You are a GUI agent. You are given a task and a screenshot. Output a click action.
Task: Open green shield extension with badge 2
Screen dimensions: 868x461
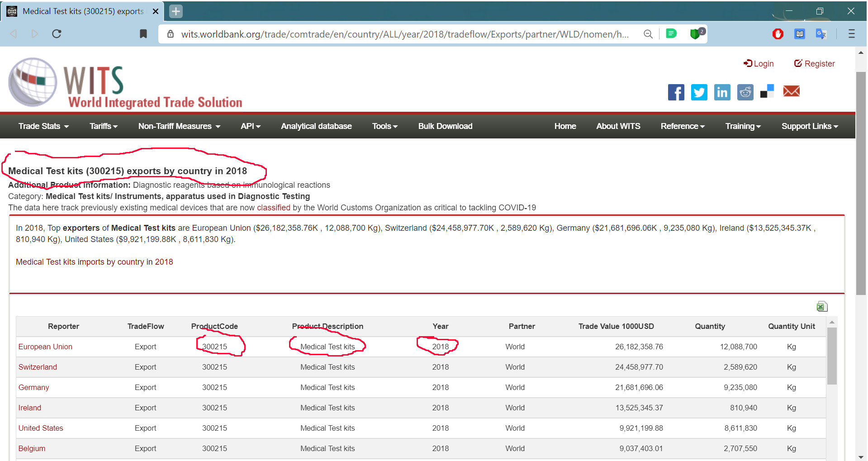pyautogui.click(x=697, y=33)
